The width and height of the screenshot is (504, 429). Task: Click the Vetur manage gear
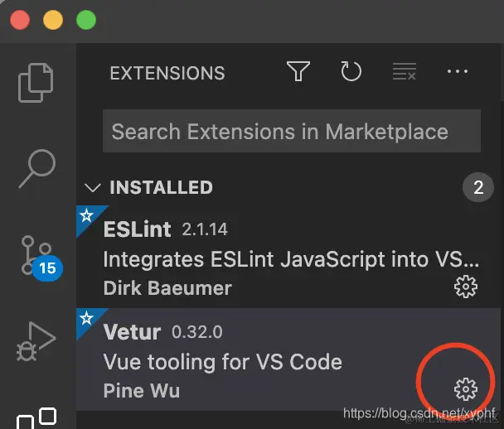[x=466, y=388]
